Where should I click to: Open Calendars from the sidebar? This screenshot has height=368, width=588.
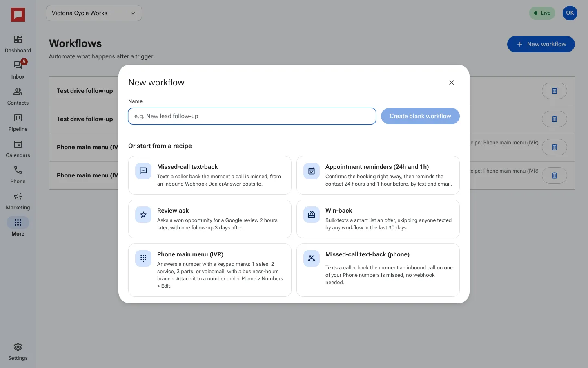[x=18, y=149]
